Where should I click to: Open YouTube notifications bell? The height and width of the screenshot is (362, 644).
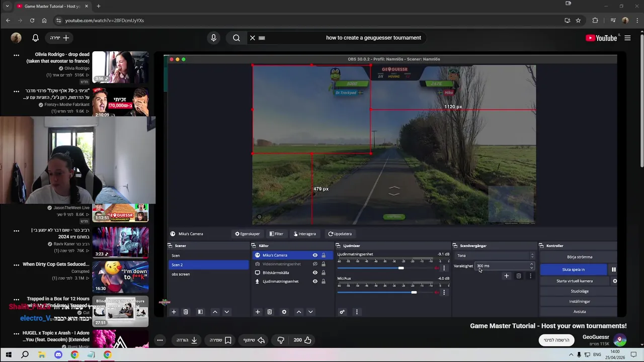coord(36,38)
